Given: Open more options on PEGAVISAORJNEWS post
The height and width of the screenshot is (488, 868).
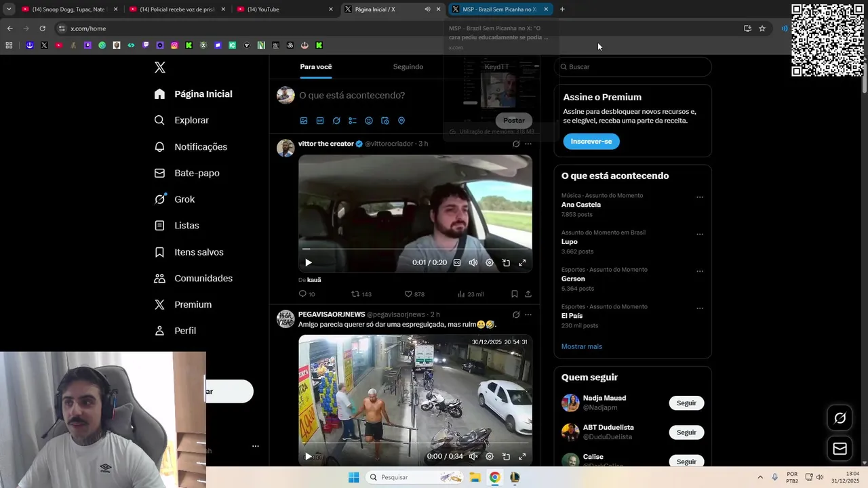Looking at the screenshot, I should pyautogui.click(x=528, y=314).
